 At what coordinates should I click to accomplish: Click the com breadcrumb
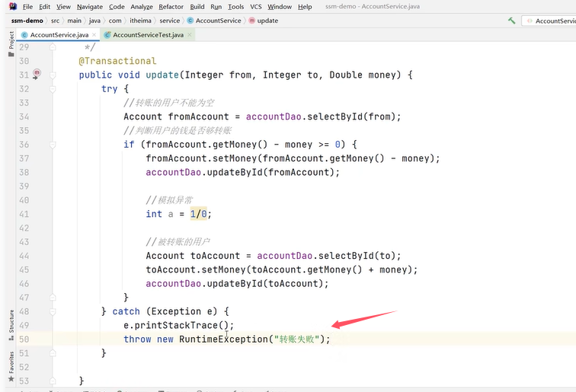point(115,21)
